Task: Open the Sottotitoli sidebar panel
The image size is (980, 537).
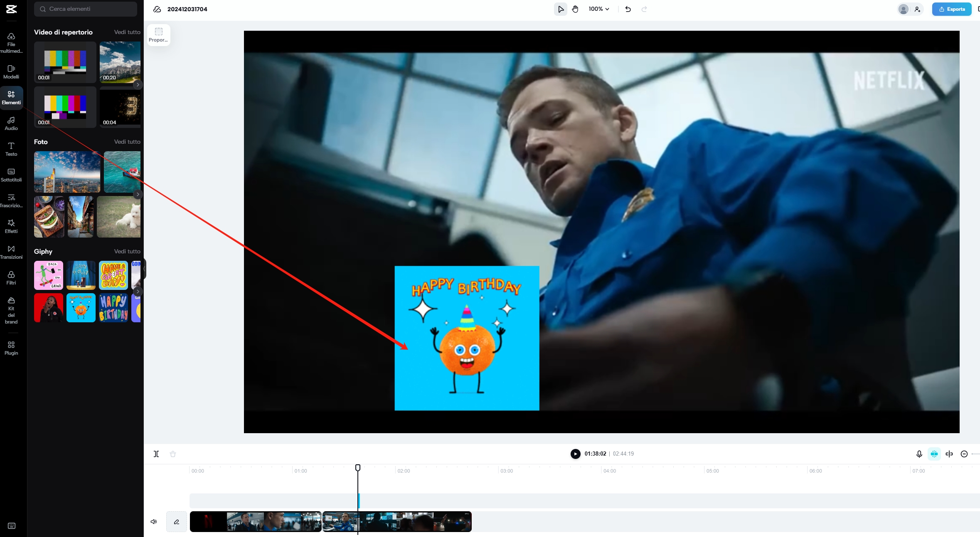Action: pyautogui.click(x=11, y=175)
